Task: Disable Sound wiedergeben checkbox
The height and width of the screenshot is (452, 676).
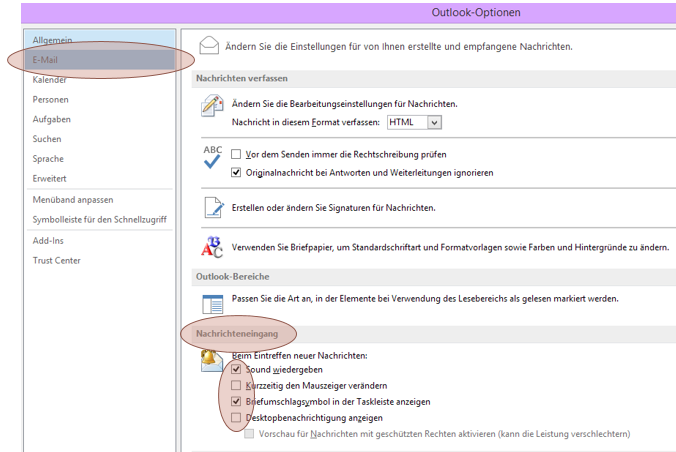Action: pos(236,369)
